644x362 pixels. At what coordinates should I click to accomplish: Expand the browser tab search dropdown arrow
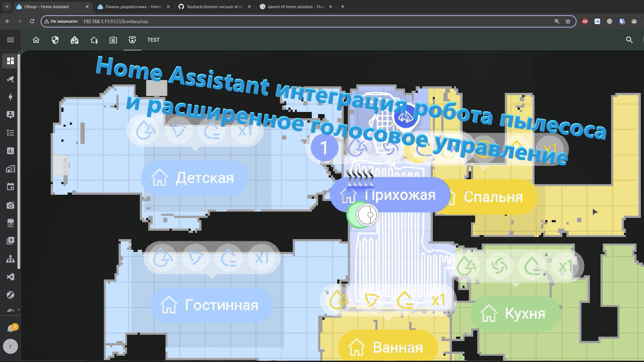tap(7, 7)
